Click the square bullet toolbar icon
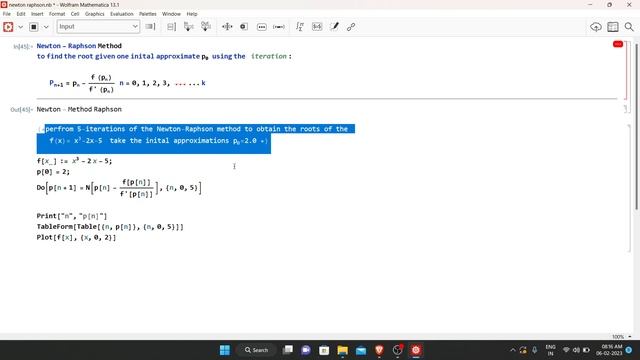640x360 pixels. click(244, 27)
